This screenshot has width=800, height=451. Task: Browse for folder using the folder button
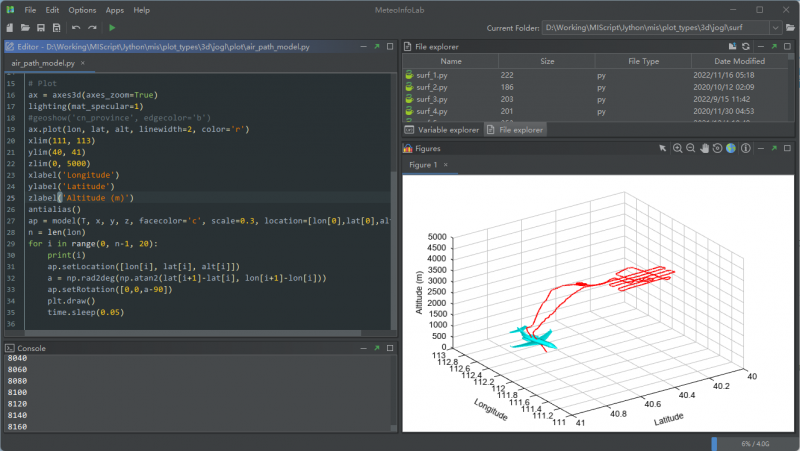(792, 28)
